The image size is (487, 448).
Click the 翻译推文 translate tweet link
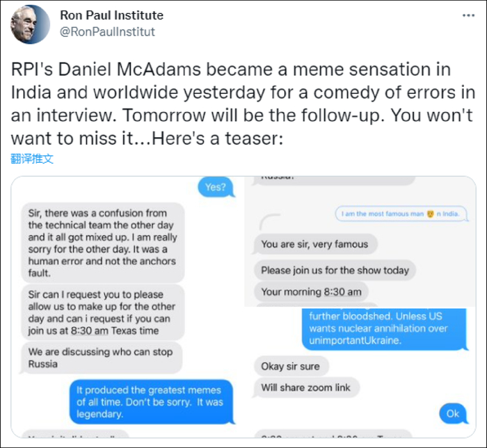(32, 159)
